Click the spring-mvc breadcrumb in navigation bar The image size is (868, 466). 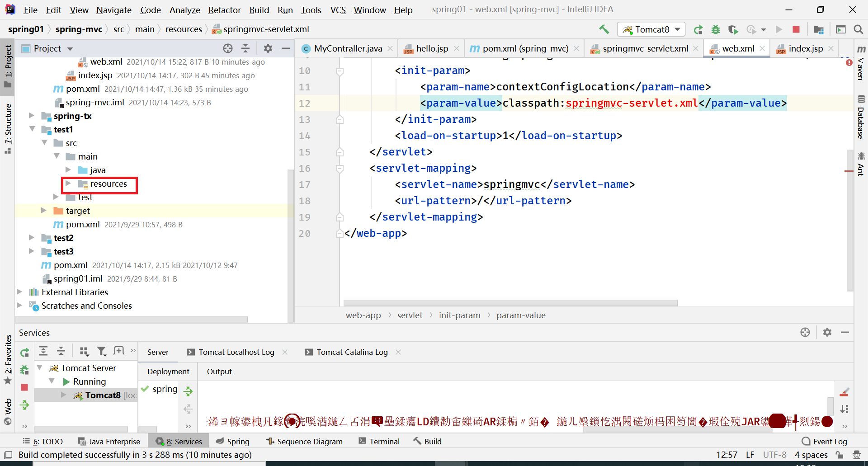pyautogui.click(x=79, y=29)
